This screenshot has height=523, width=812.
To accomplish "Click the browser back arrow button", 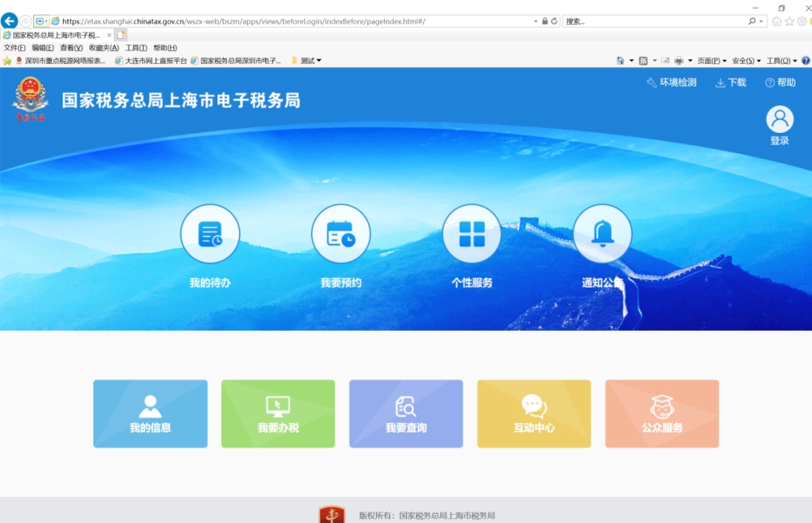I will 9,21.
